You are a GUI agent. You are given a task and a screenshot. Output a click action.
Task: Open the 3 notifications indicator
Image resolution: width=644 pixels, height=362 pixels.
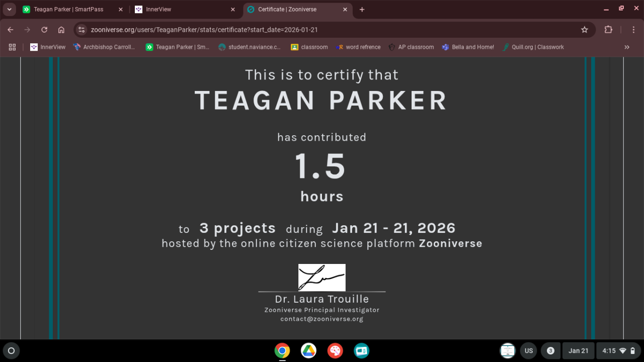tap(550, 350)
